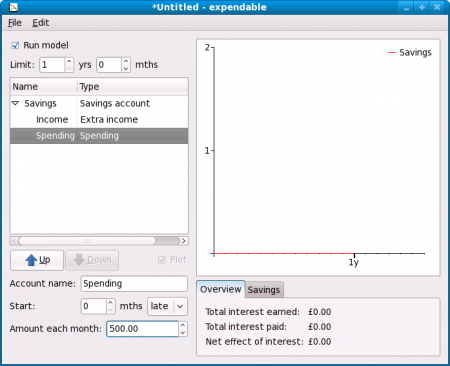Open the 'late' timing dropdown
450x366 pixels.
pyautogui.click(x=167, y=306)
